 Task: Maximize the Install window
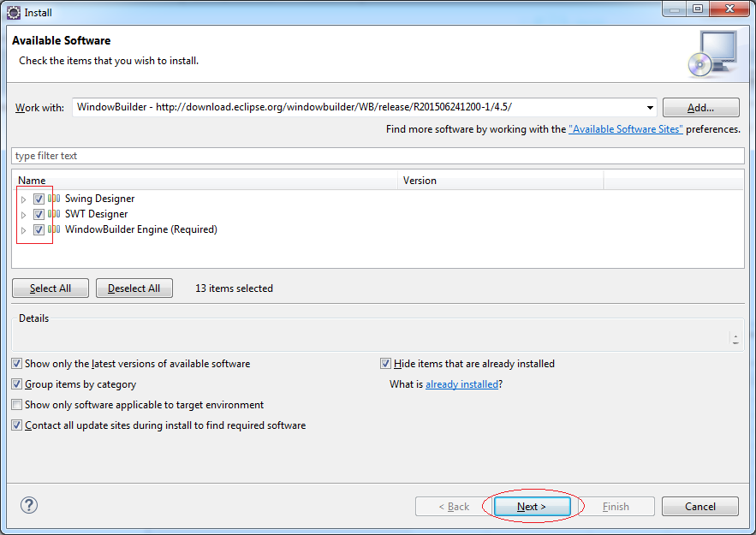point(698,9)
